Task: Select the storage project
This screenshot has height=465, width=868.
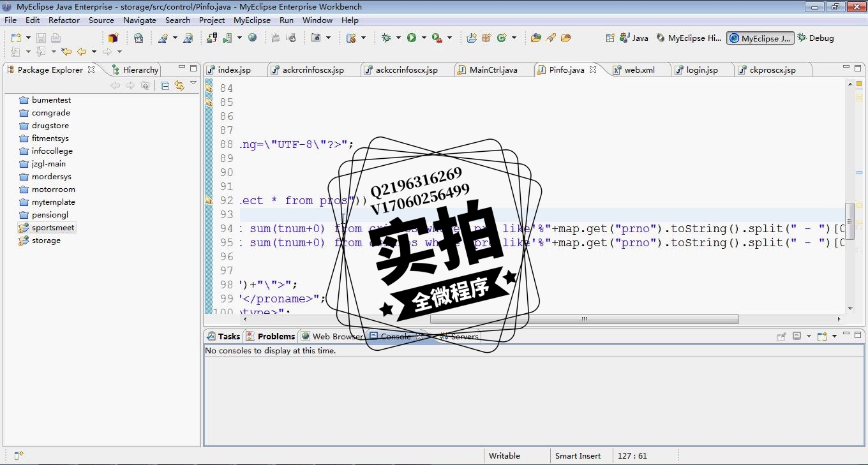Action: (46, 240)
